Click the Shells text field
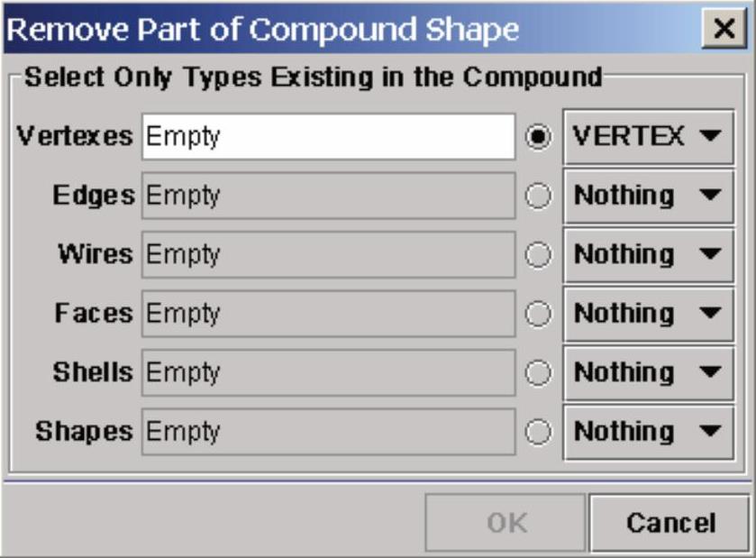 click(328, 372)
